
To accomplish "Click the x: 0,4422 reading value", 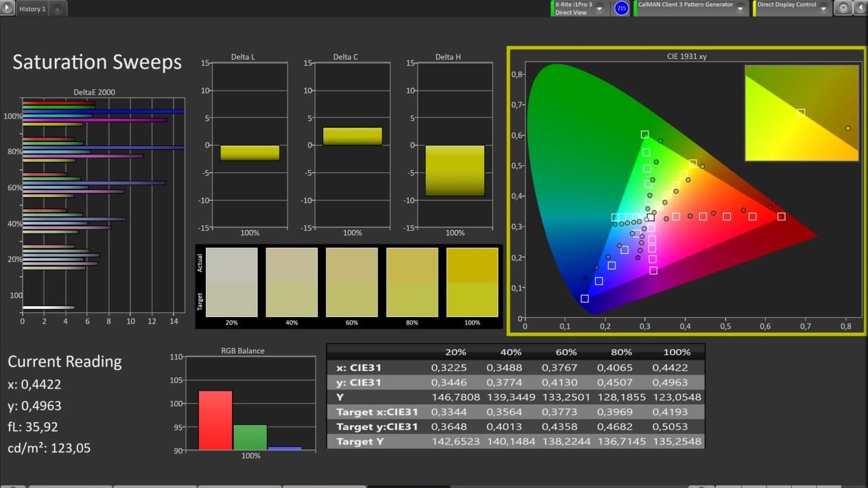I will click(x=34, y=384).
